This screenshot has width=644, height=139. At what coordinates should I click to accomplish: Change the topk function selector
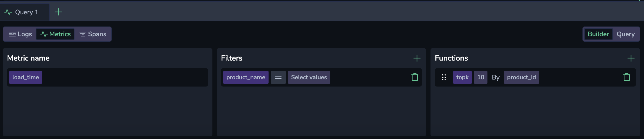point(462,77)
